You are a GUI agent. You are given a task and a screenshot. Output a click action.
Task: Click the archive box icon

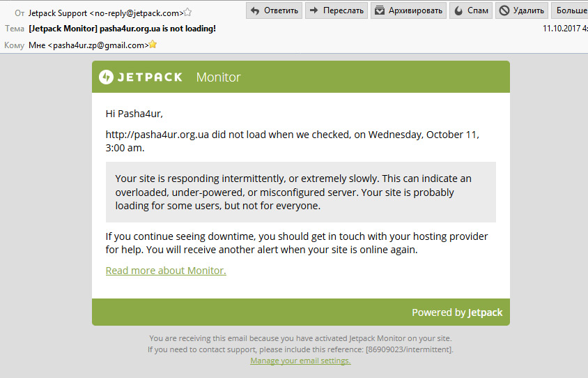coord(380,10)
